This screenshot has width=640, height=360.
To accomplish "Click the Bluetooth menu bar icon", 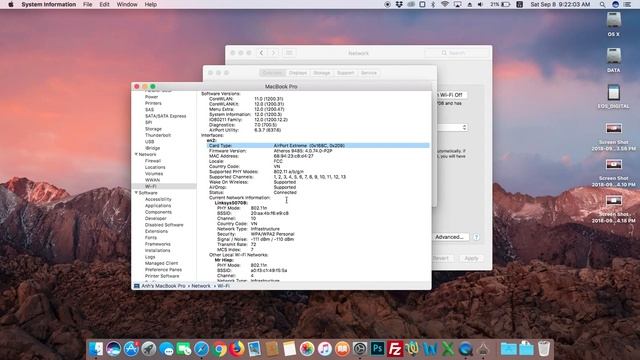I will coord(433,4).
